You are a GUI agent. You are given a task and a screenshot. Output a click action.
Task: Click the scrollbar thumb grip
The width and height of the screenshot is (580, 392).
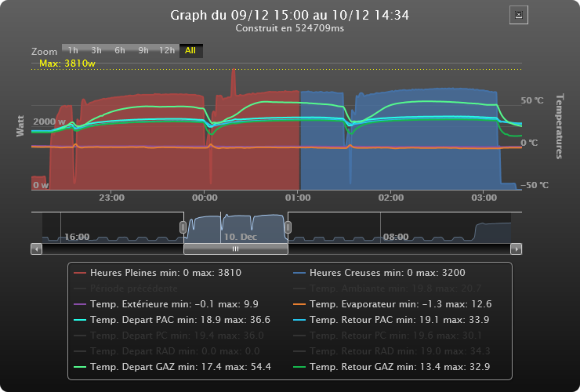235,249
